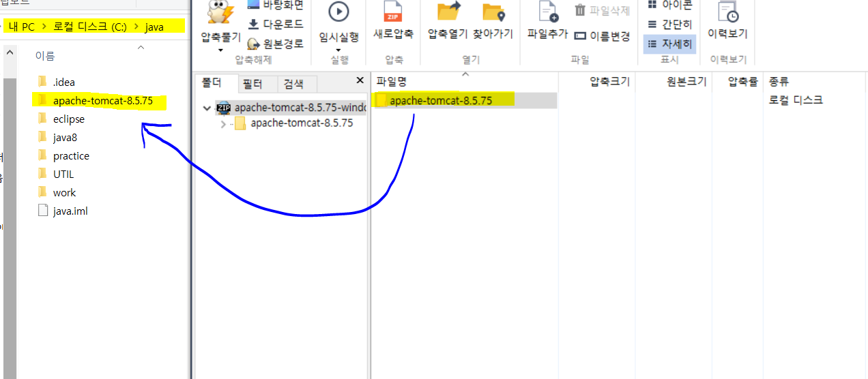Screen dimensions: 868x379
Task: Extract to 바탕화면 desktop
Action: (x=275, y=5)
